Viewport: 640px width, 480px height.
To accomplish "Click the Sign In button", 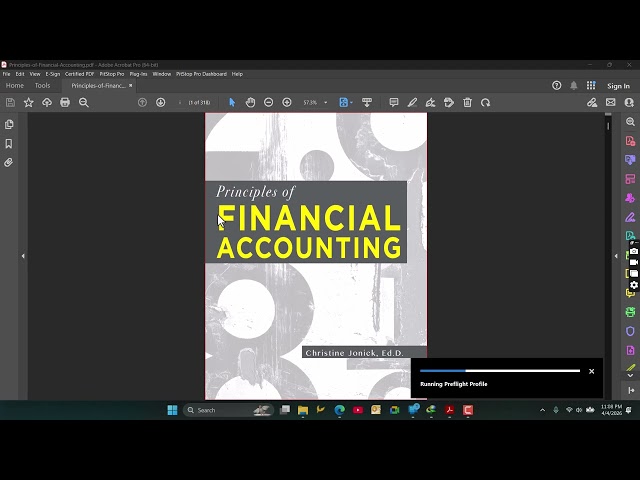I will [x=618, y=86].
